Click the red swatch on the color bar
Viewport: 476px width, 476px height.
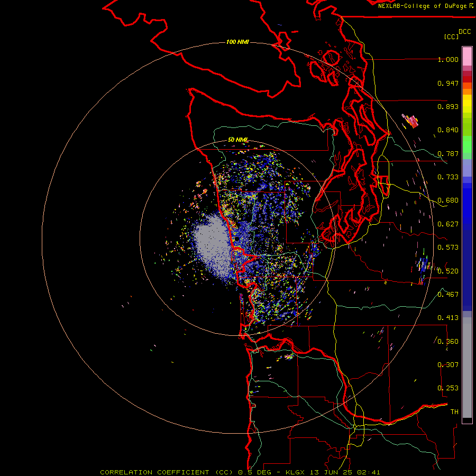(x=467, y=79)
